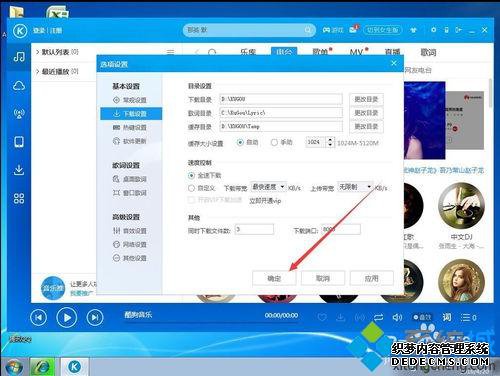This screenshot has height=376, width=500.
Task: Play the previous track
Action: [x=38, y=318]
